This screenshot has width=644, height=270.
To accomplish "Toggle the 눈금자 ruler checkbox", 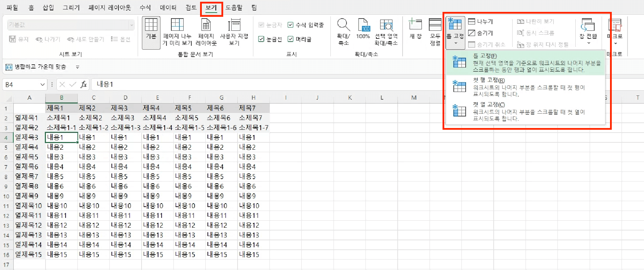I will [261, 25].
